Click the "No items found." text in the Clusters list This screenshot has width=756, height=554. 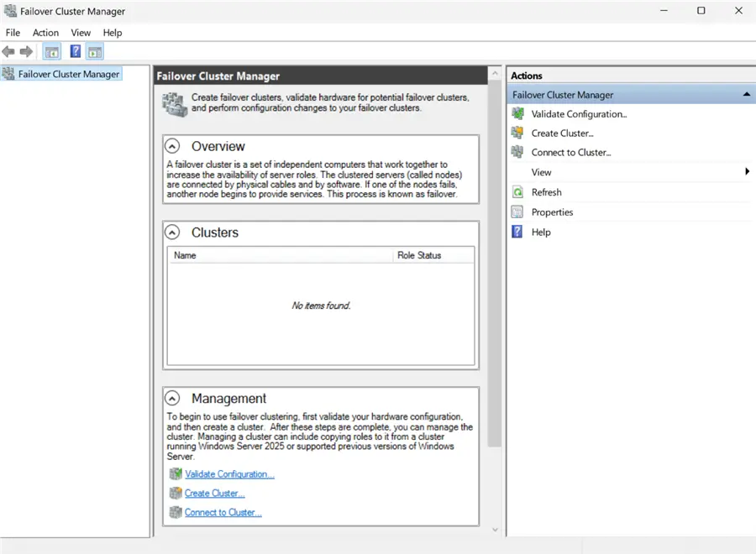coord(321,306)
